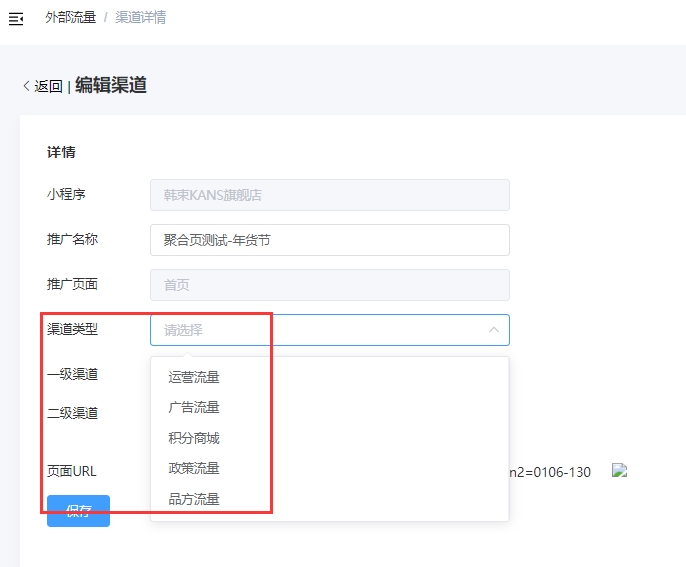This screenshot has width=686, height=567.
Task: Click the back arrow beside 返回
Action: coord(26,86)
